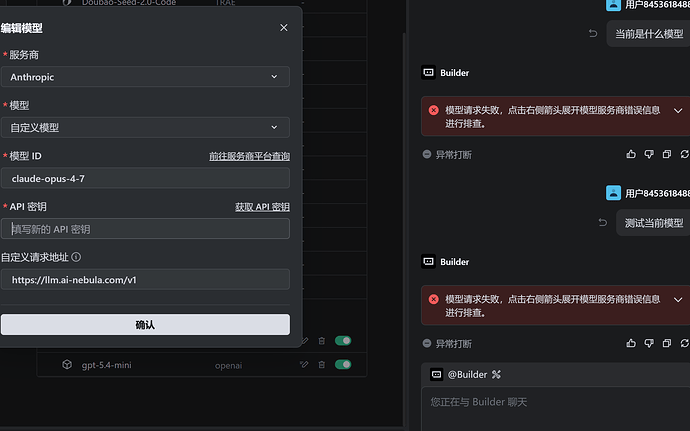Copy the response to 测试当前模型

667,343
